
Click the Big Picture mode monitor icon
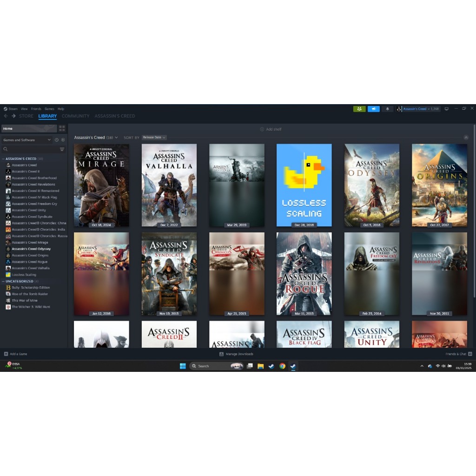pyautogui.click(x=447, y=109)
